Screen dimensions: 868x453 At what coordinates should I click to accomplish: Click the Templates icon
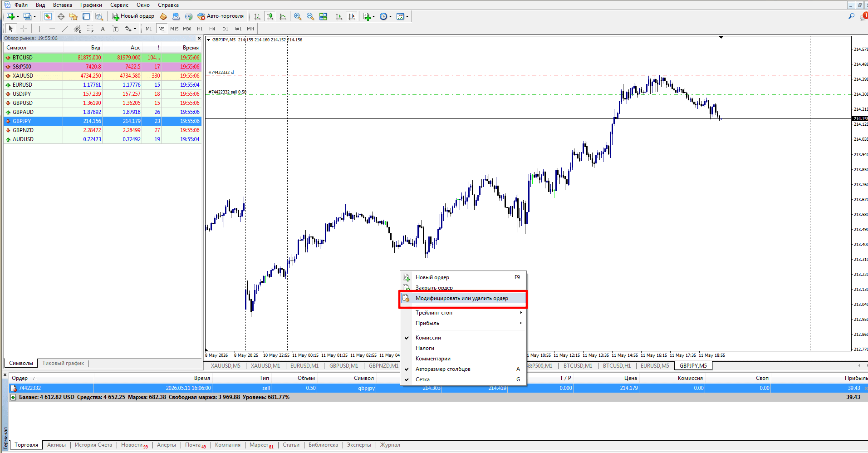[400, 16]
